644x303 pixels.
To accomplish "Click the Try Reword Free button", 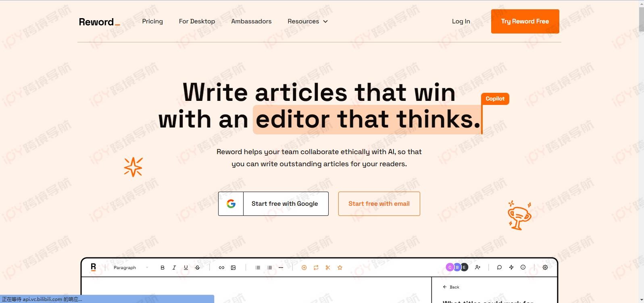I will [x=525, y=21].
